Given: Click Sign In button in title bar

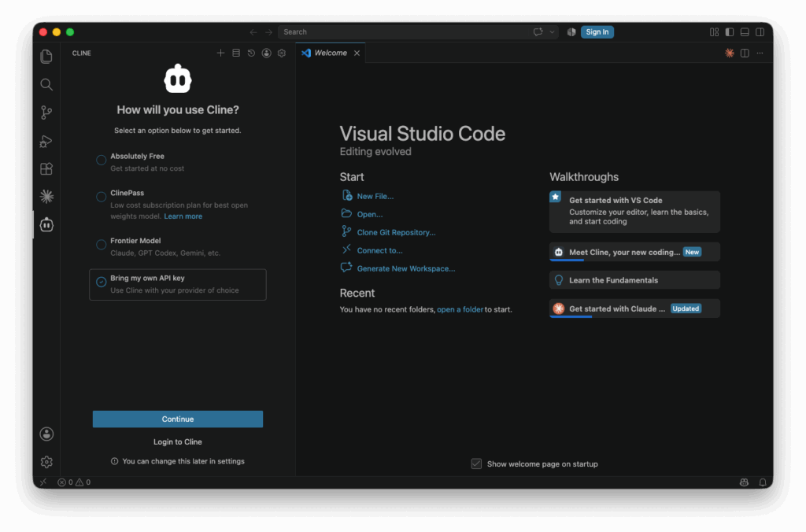Looking at the screenshot, I should 597,31.
